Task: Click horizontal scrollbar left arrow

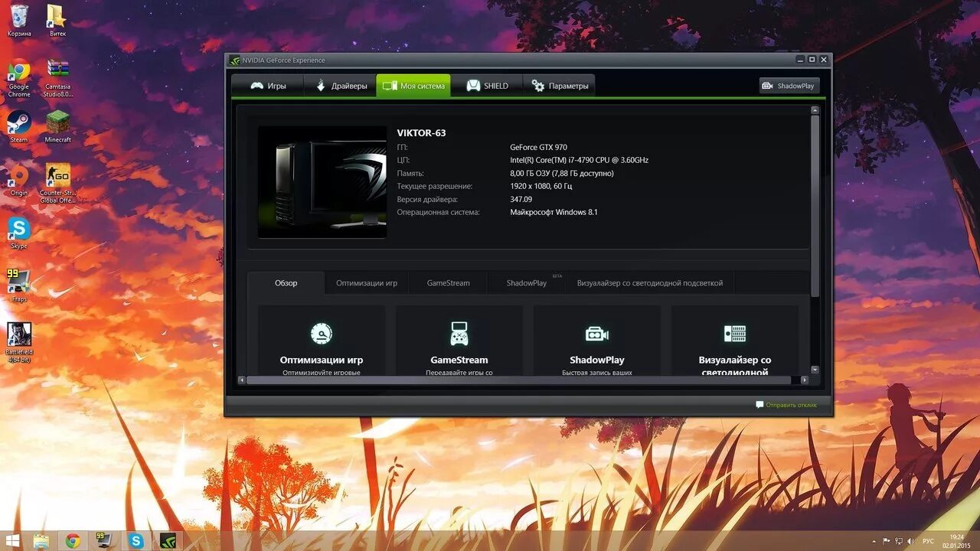Action: tap(242, 380)
